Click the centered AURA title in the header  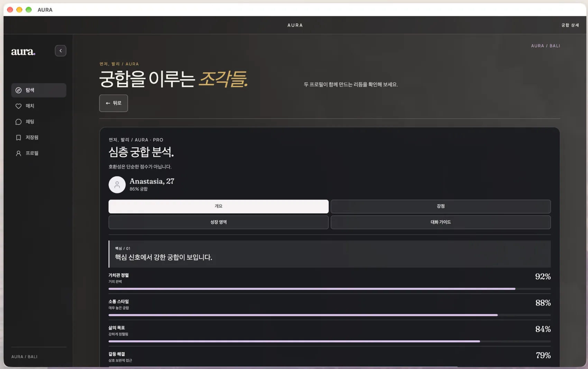tap(295, 25)
